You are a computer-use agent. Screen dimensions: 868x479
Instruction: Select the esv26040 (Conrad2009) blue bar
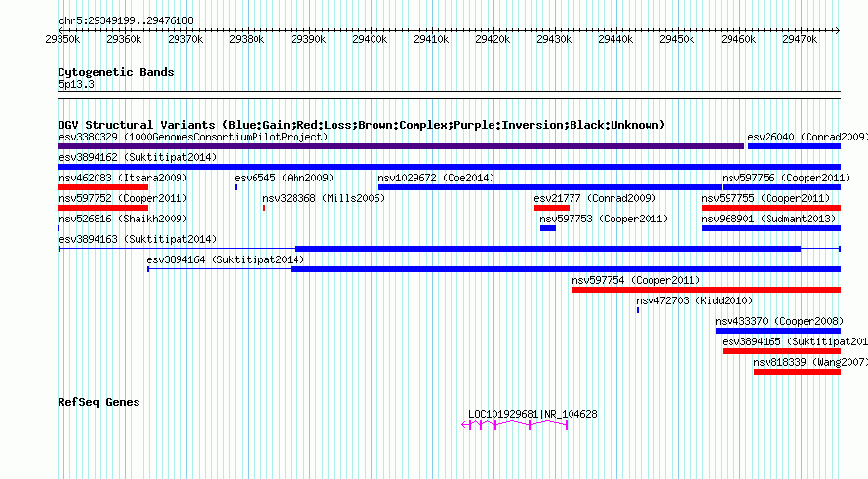(795, 146)
